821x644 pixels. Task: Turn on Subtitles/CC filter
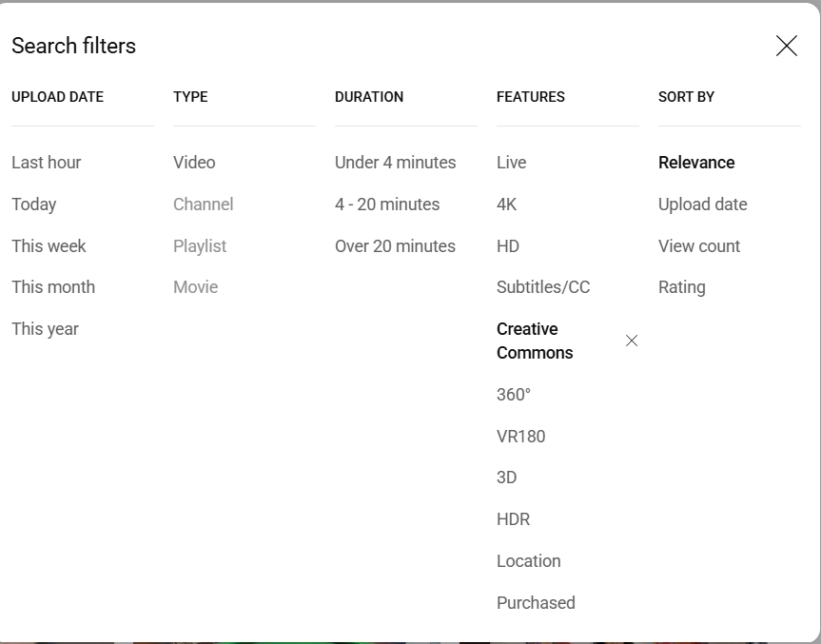pyautogui.click(x=543, y=287)
